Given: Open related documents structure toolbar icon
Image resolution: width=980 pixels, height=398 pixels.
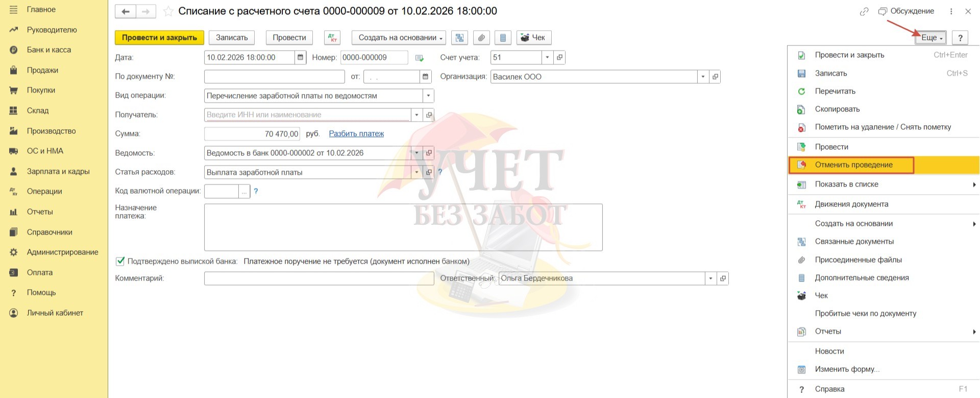Looking at the screenshot, I should (x=460, y=37).
